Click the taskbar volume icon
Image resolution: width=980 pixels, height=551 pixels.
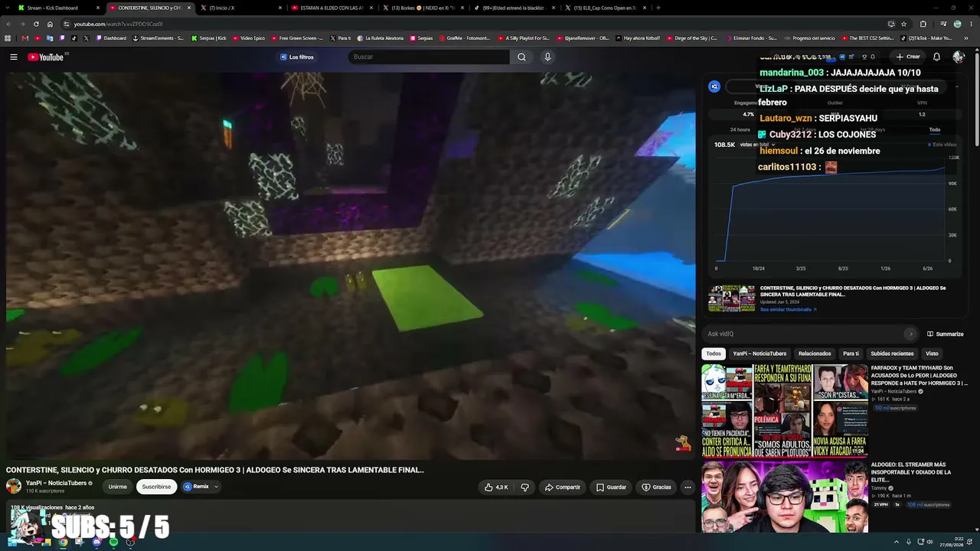click(x=929, y=542)
